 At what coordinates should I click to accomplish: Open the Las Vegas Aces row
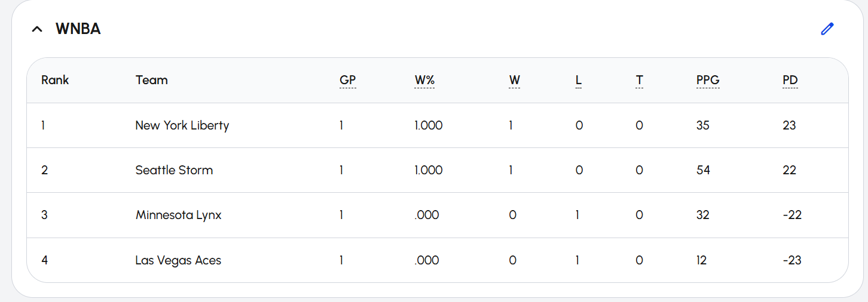coord(438,260)
